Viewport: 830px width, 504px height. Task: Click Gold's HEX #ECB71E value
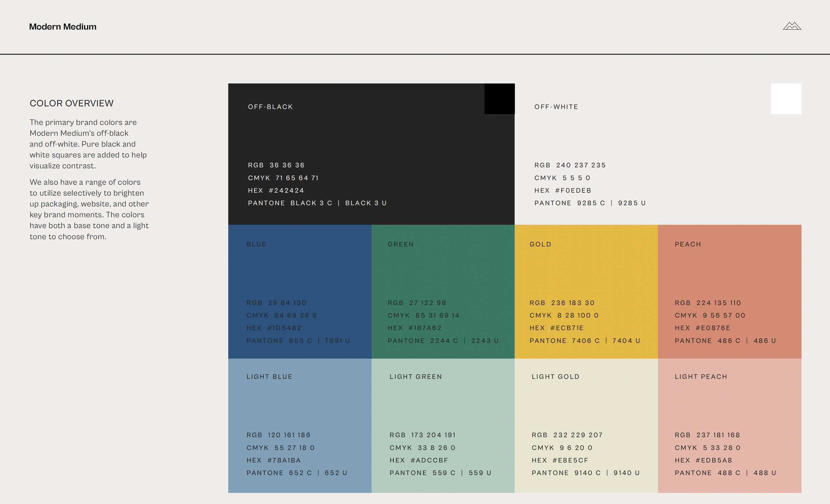[x=556, y=328]
